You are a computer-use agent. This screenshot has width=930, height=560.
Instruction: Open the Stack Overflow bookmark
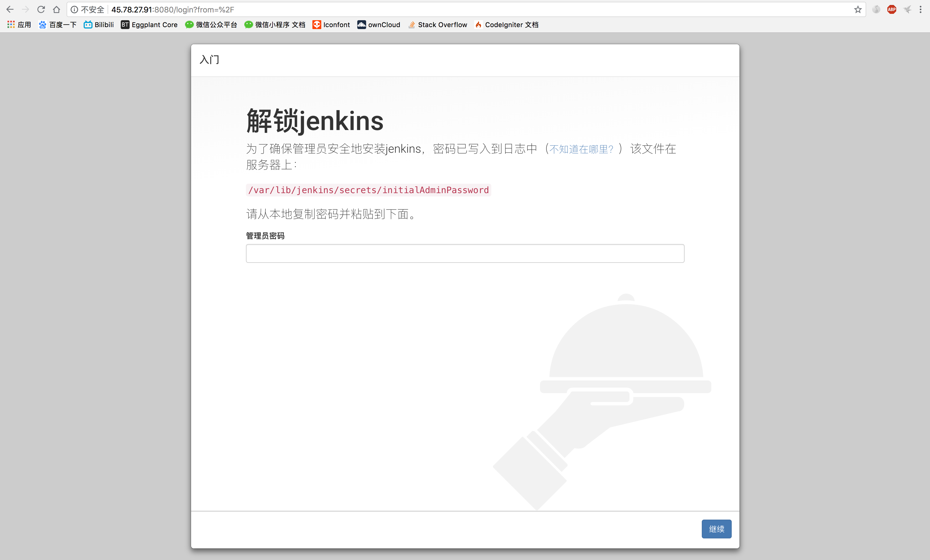click(438, 25)
